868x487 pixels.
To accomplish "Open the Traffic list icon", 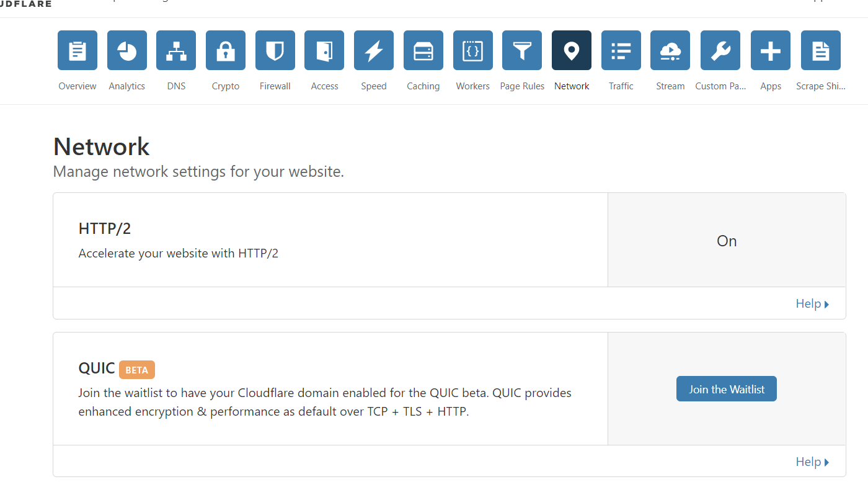I will coord(621,50).
